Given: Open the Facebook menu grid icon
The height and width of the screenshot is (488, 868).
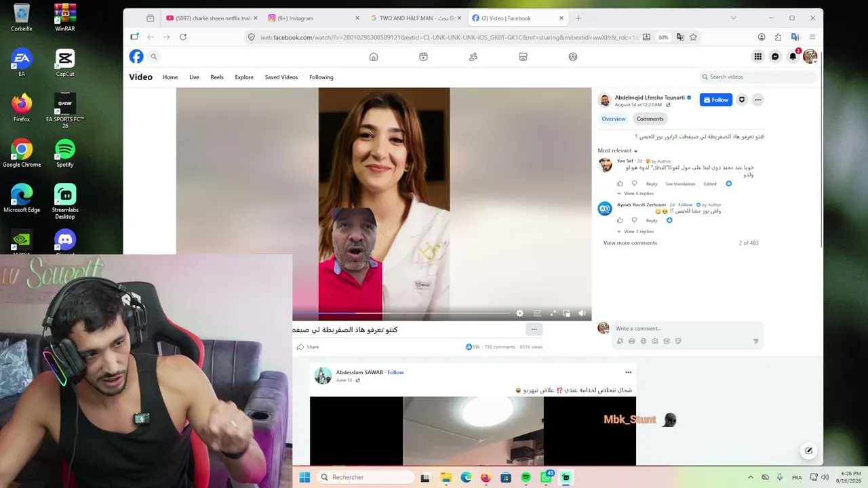Looking at the screenshot, I should point(758,57).
